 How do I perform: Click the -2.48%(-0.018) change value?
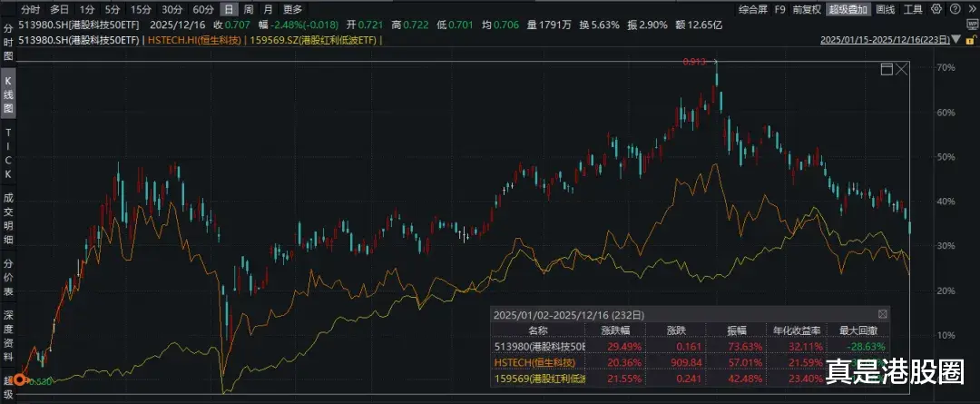[x=302, y=25]
